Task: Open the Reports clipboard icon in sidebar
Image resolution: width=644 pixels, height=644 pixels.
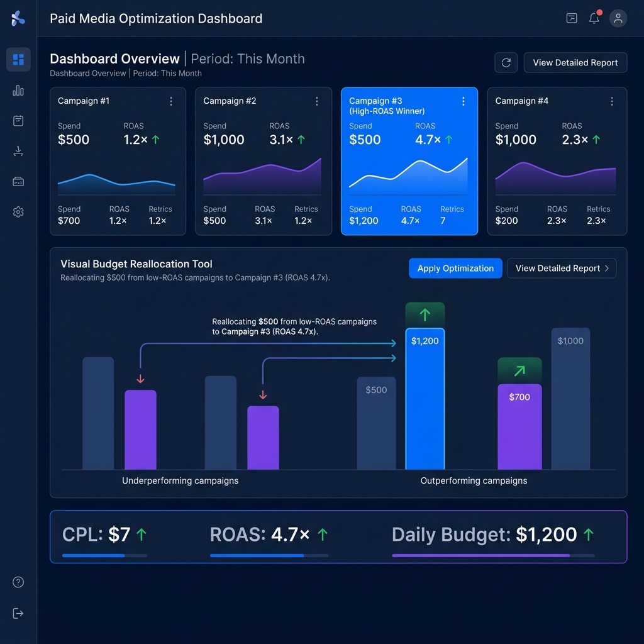Action: (x=18, y=120)
